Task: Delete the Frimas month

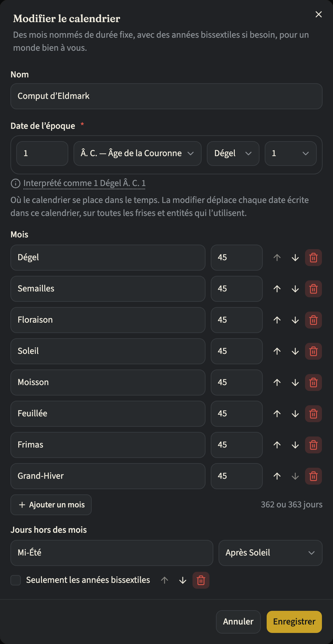Action: coord(313,445)
